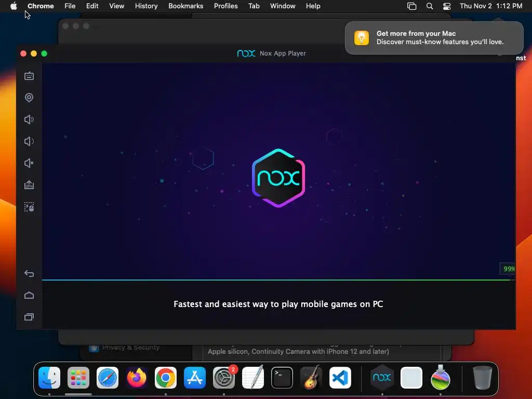Viewport: 532px width, 399px height.
Task: Open the Window menu
Action: (283, 6)
